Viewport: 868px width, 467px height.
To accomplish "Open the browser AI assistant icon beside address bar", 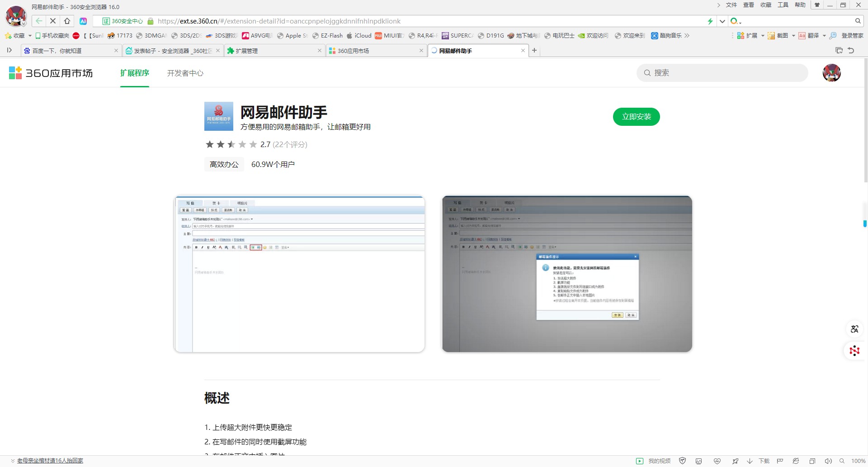I will point(83,21).
